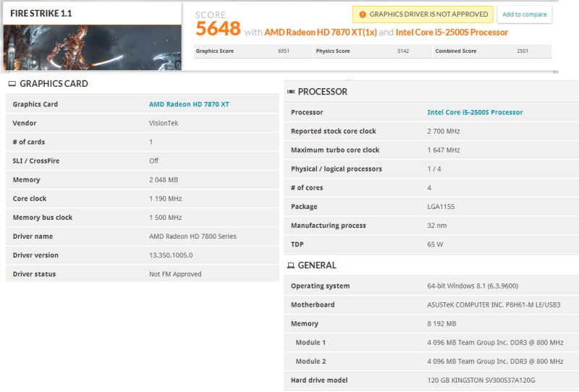This screenshot has height=392, width=579.
Task: Click the overall score 5648
Action: [218, 28]
